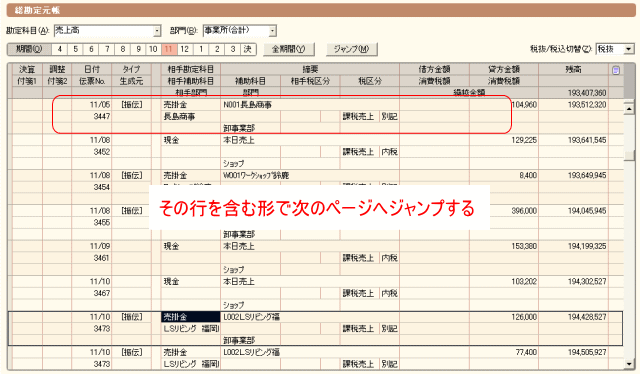Click the 決算 column header
The image size is (640, 374).
tap(27, 69)
